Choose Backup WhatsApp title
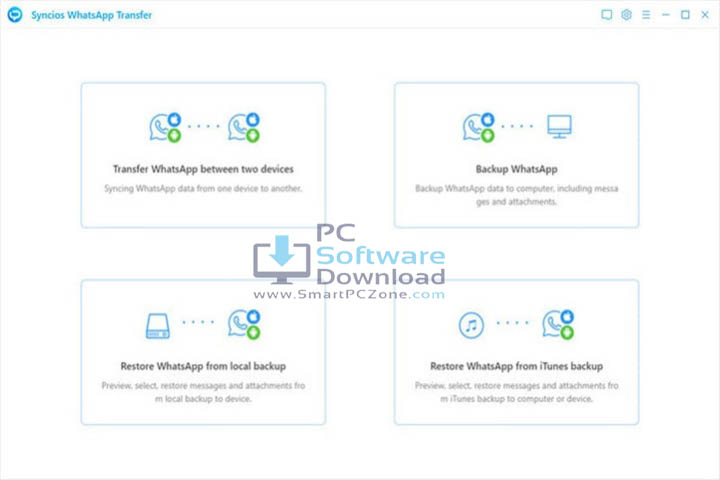This screenshot has width=720, height=480. pos(517,169)
